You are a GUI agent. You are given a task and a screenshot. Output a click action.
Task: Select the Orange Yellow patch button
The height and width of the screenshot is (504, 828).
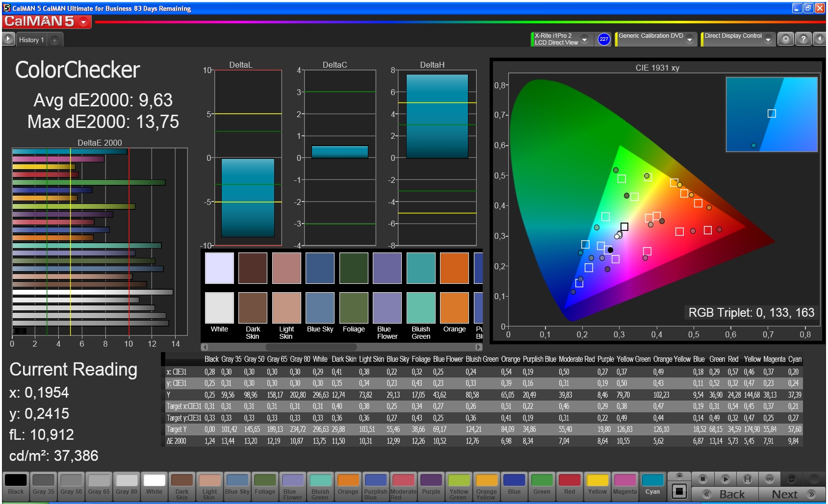[x=487, y=486]
